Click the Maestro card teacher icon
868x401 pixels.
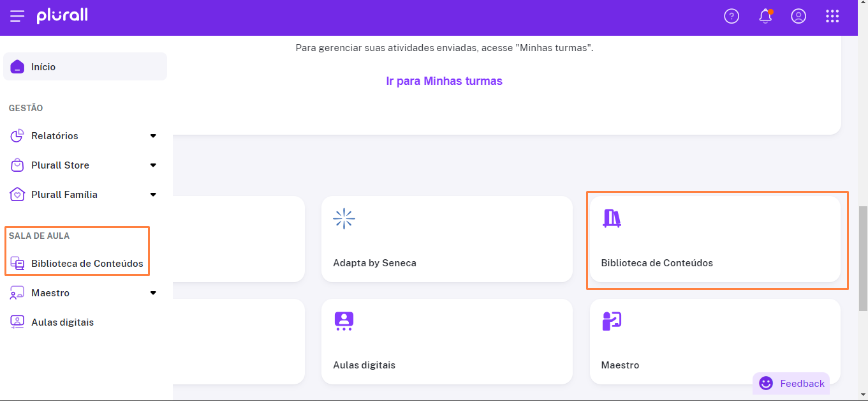click(x=612, y=321)
